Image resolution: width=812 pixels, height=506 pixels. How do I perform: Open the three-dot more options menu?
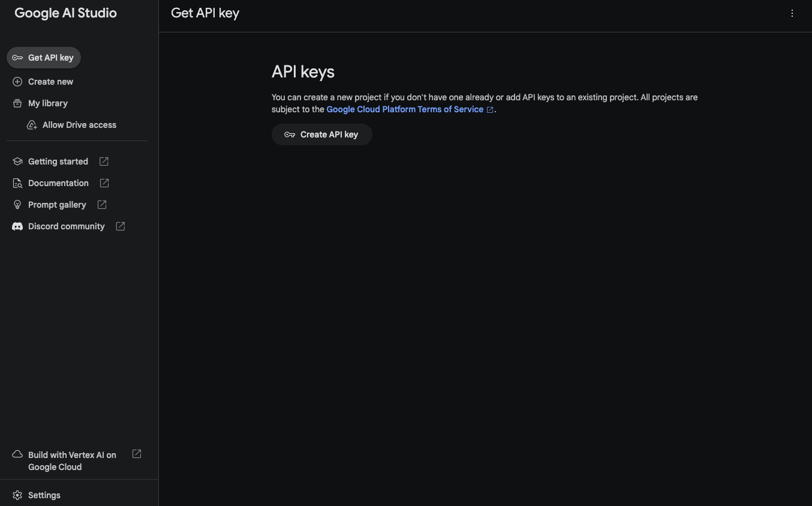pos(792,13)
